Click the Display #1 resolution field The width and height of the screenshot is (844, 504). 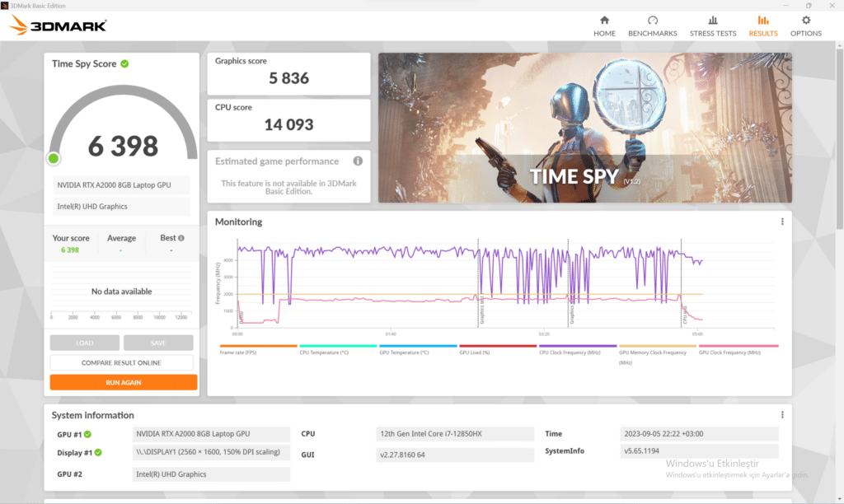[211, 452]
